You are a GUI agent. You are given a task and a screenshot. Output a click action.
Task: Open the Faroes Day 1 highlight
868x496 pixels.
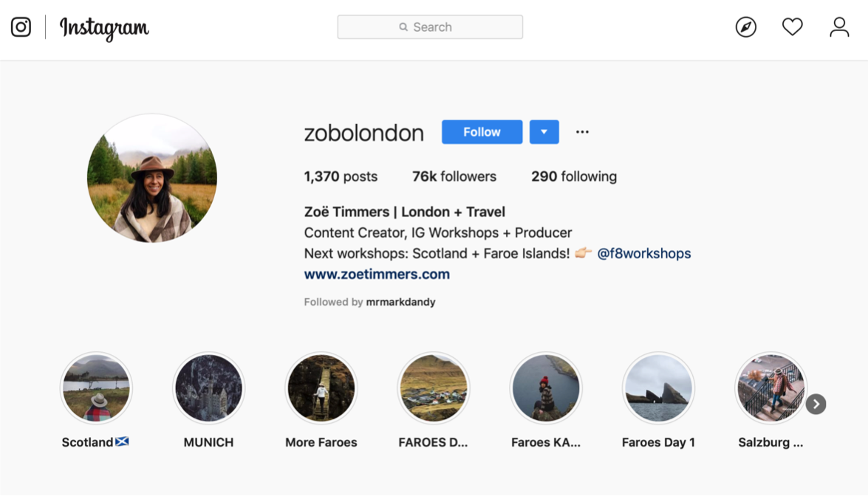point(658,388)
